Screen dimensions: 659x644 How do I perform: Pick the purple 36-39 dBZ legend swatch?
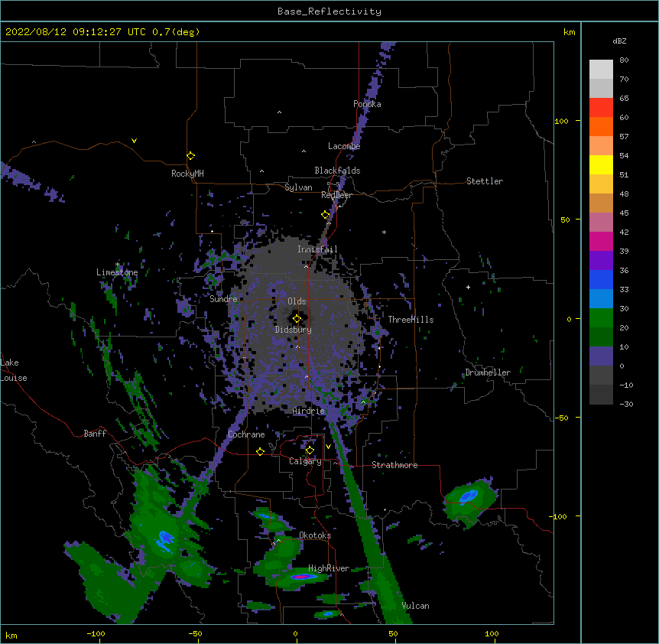[x=601, y=261]
